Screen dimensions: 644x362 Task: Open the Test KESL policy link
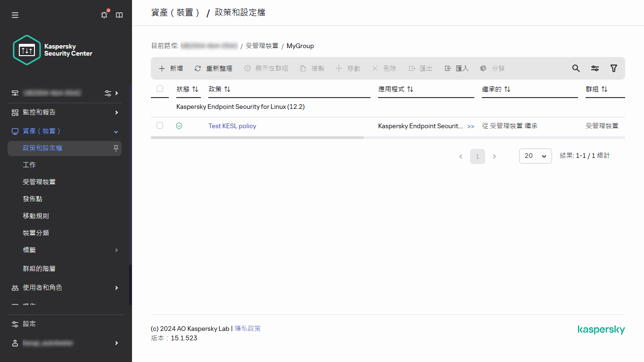pyautogui.click(x=232, y=126)
